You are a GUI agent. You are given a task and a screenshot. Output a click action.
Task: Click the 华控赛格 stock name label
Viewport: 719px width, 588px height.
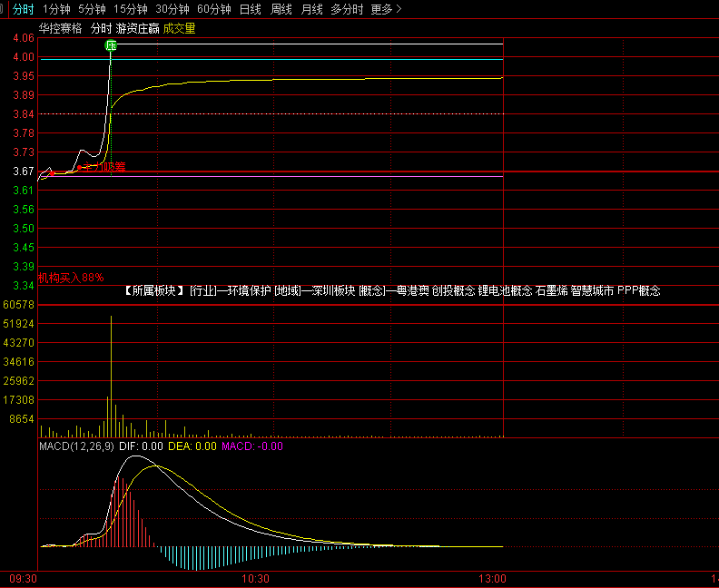pyautogui.click(x=60, y=28)
